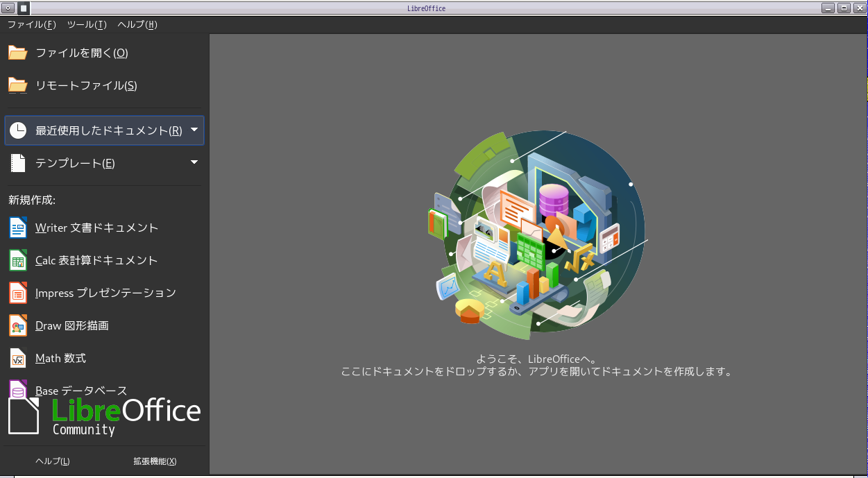The height and width of the screenshot is (478, 868).
Task: Click the Writer document icon
Action: point(17,228)
